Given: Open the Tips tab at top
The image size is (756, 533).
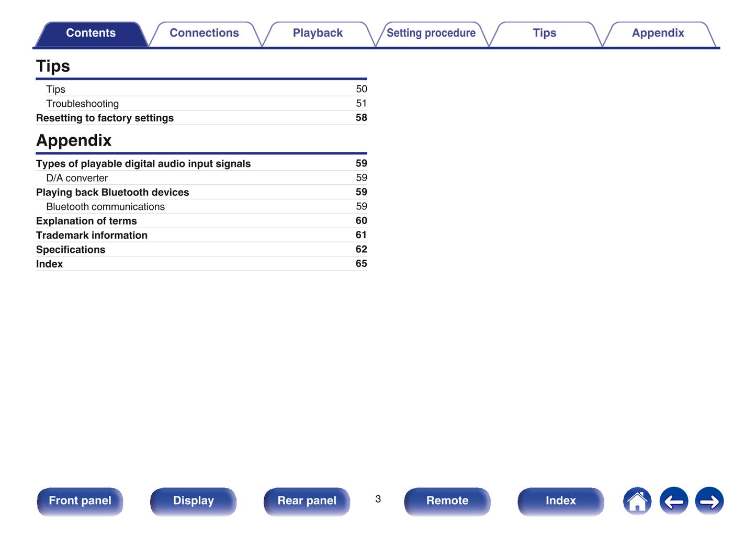Looking at the screenshot, I should tap(544, 33).
